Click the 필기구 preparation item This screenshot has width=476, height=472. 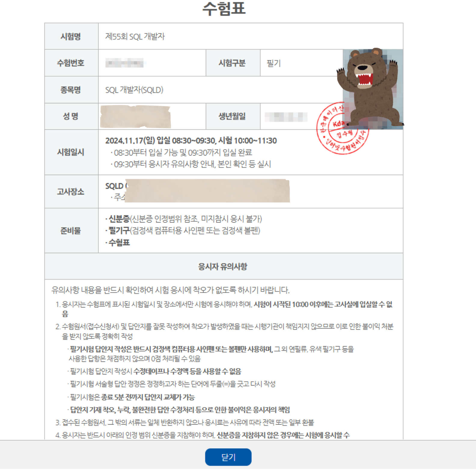183,231
